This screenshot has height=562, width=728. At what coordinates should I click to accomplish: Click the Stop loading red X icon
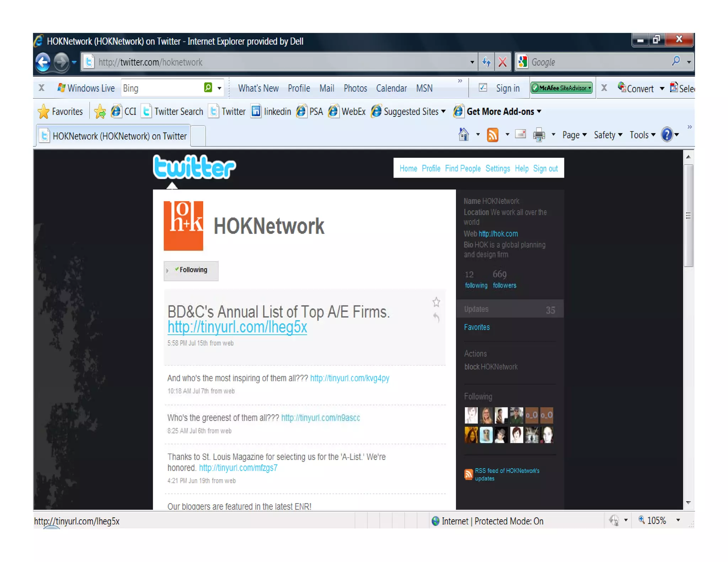502,62
